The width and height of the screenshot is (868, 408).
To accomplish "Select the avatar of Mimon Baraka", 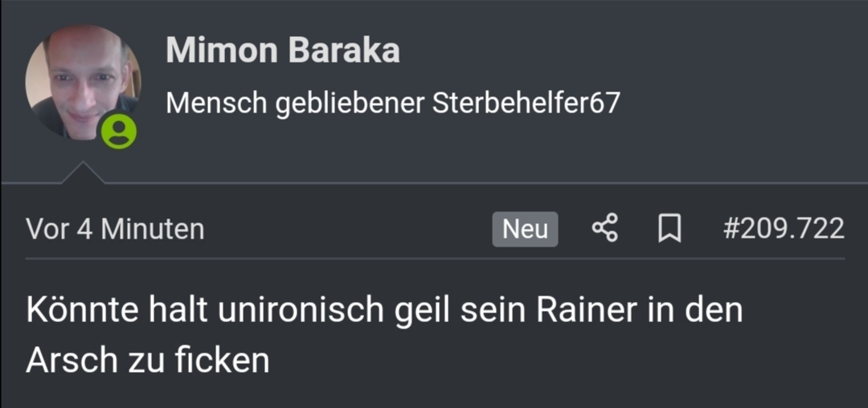I will coord(83,82).
